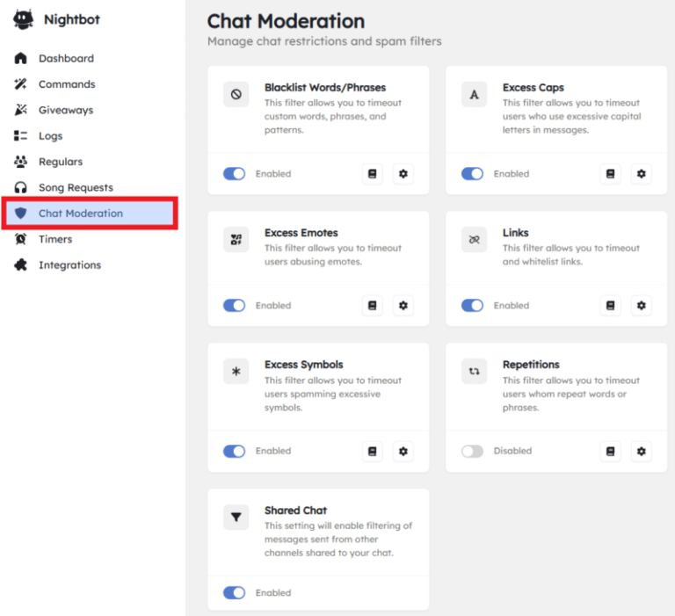Click the Excess Symbols filter title
This screenshot has width=675, height=616.
304,365
